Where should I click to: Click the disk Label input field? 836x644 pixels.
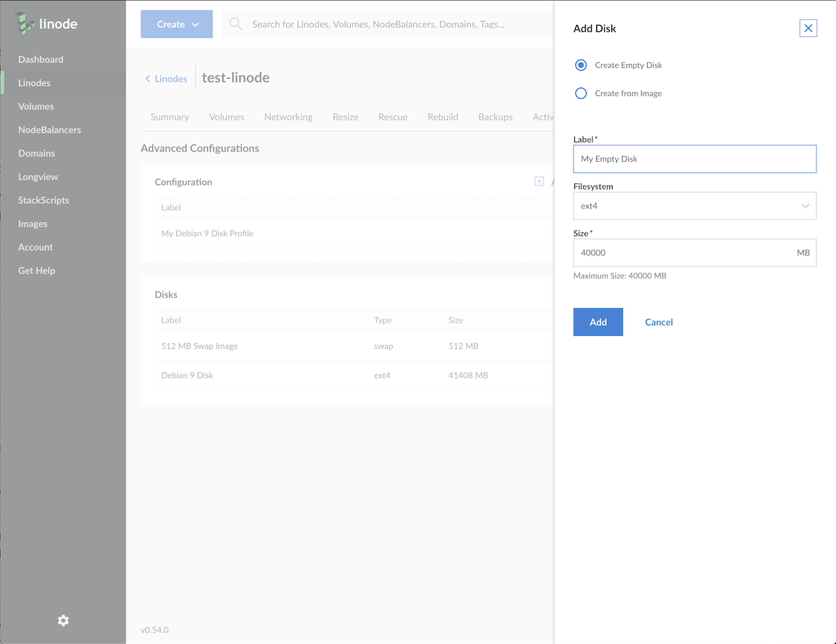point(694,159)
